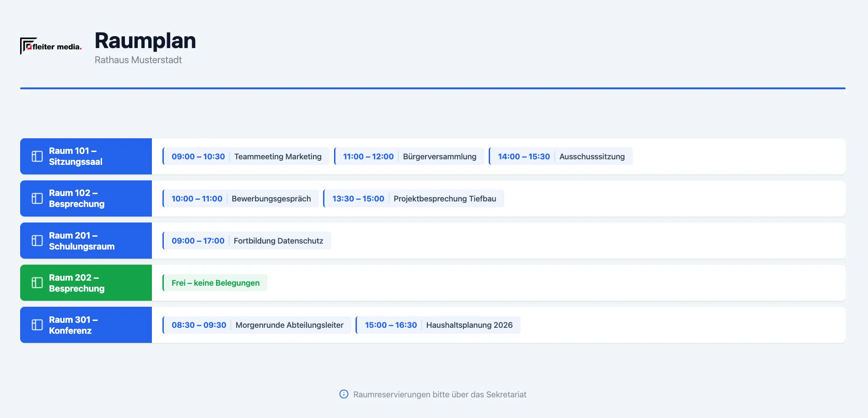Image resolution: width=868 pixels, height=418 pixels.
Task: Select the Raum 301 – Konferenz label
Action: 73,325
